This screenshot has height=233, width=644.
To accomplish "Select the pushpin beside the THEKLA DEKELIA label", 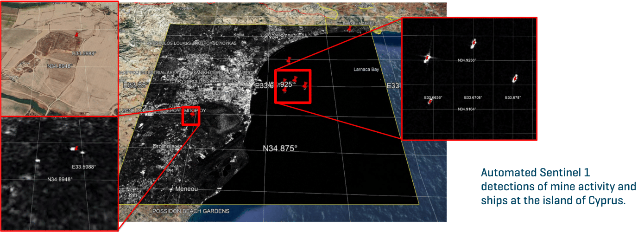I will click(349, 29).
